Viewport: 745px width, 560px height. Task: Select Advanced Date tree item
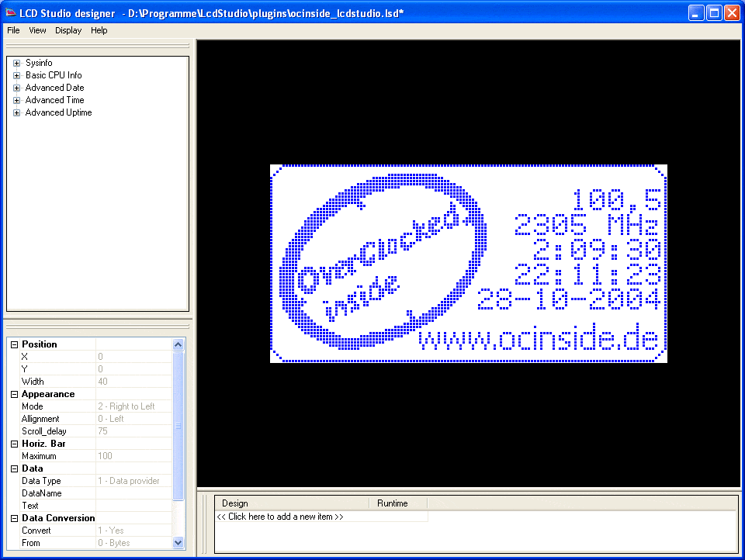pos(54,88)
